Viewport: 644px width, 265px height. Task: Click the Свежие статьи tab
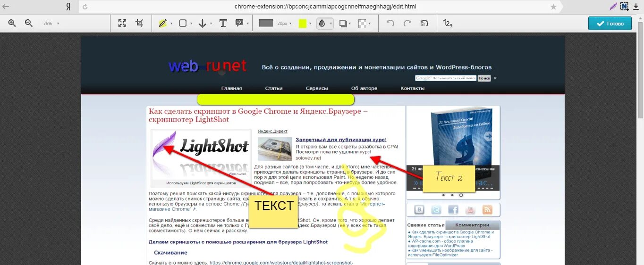[x=426, y=225]
